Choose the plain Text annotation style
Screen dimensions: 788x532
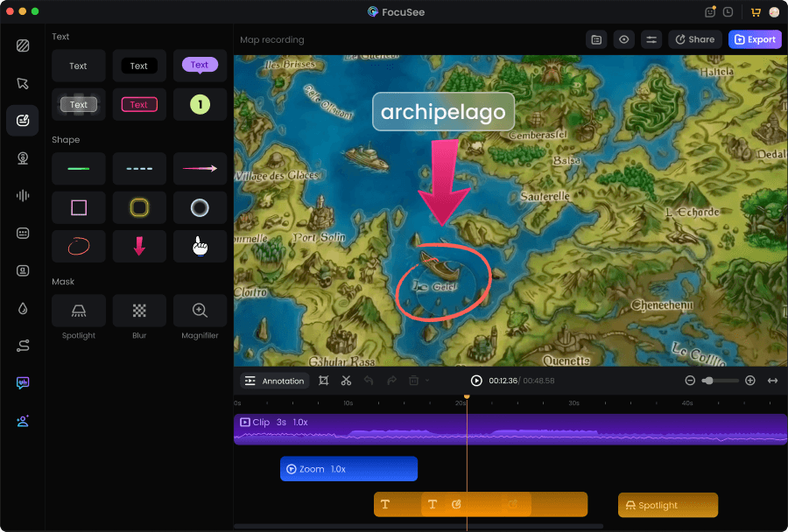pos(79,66)
